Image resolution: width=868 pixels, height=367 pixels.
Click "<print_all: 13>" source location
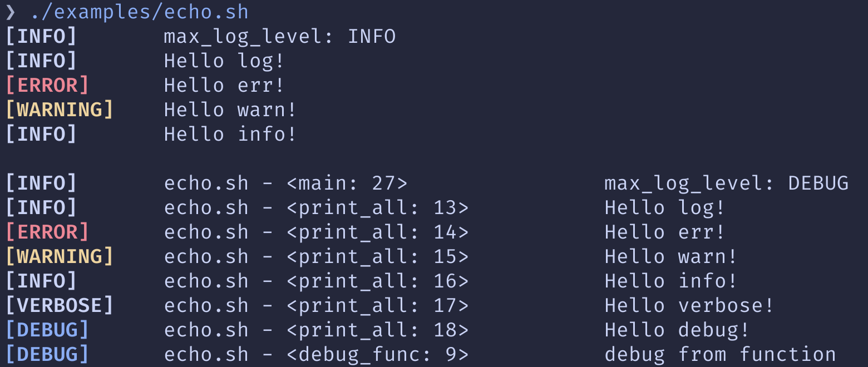click(x=378, y=207)
